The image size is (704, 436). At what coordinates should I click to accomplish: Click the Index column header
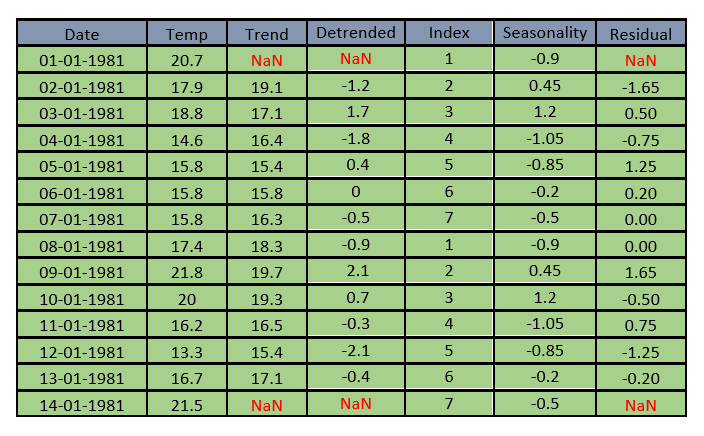point(449,33)
